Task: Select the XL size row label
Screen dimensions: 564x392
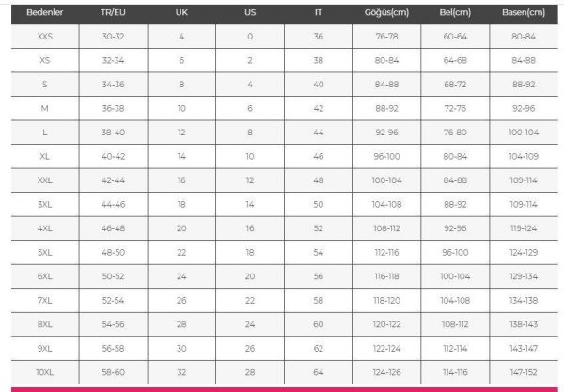Action: (x=44, y=156)
